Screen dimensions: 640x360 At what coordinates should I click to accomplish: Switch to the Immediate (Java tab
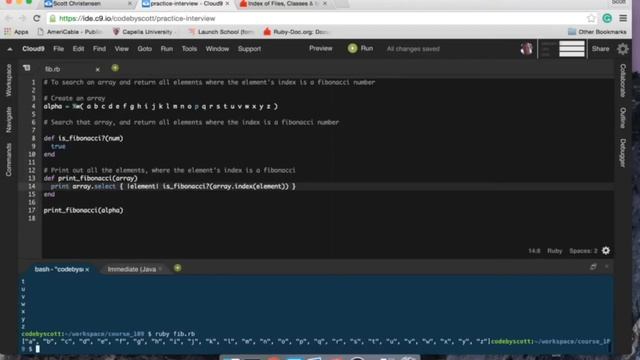[131, 269]
